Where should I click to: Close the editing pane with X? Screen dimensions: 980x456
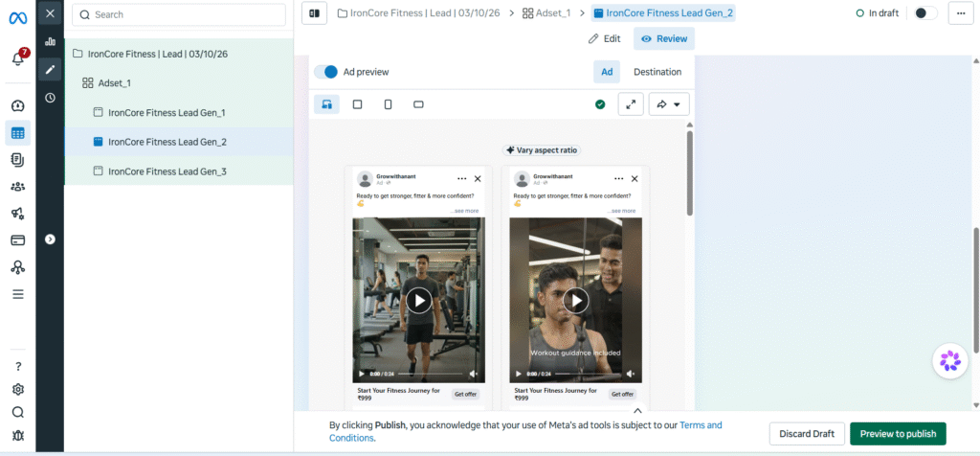coord(50,13)
